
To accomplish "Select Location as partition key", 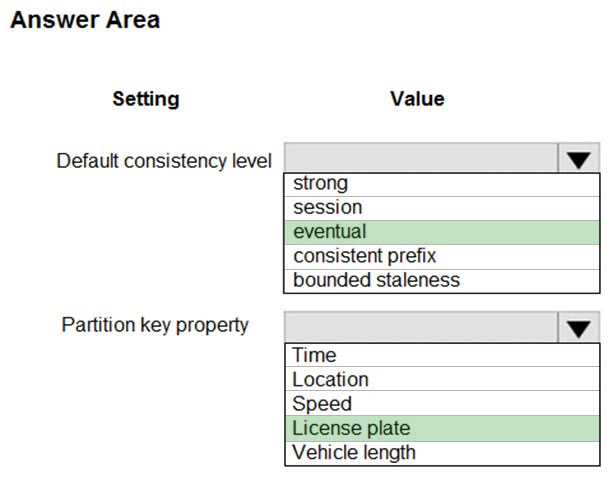I will point(442,379).
